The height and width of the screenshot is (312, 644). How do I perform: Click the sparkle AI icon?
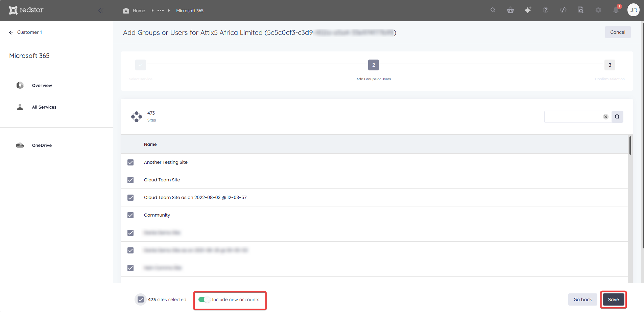coord(528,10)
